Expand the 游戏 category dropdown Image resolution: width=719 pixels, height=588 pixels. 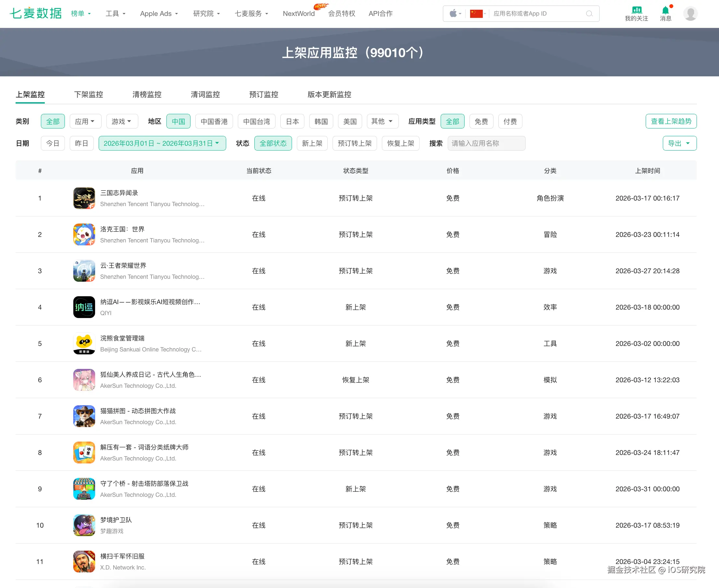coord(122,121)
